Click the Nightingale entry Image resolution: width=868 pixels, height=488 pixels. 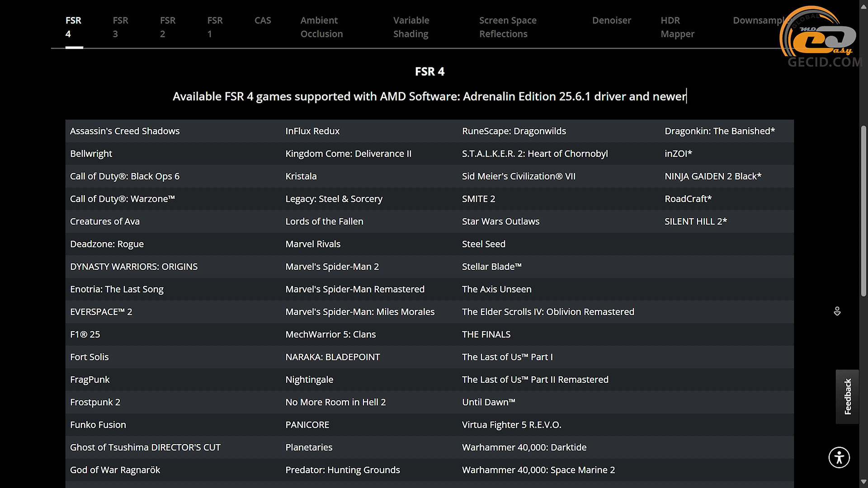309,380
